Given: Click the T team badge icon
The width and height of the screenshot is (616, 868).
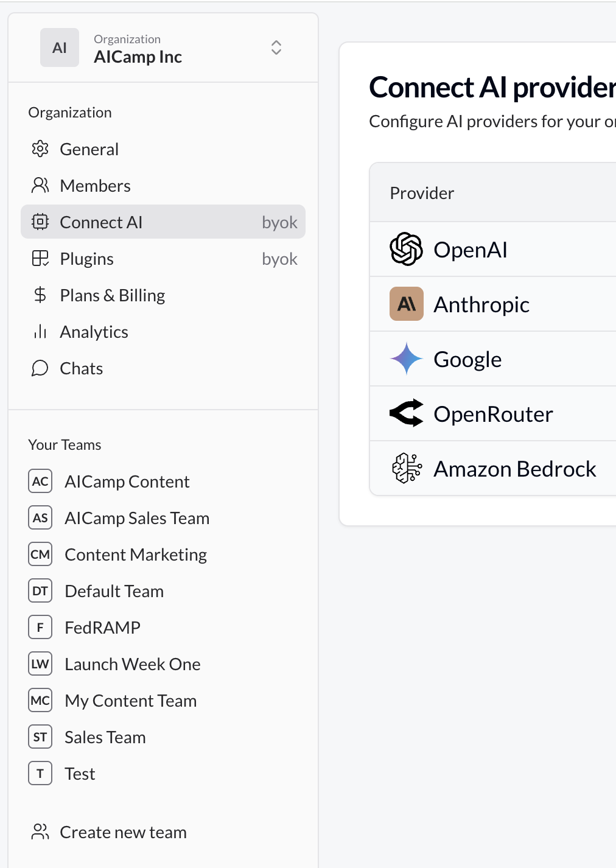Looking at the screenshot, I should (x=40, y=773).
